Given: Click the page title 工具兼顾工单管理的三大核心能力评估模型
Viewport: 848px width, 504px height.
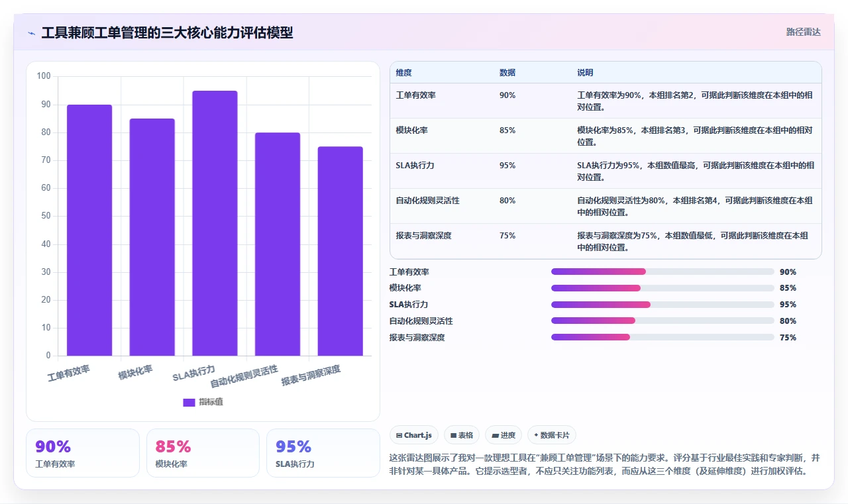Looking at the screenshot, I should (x=167, y=32).
